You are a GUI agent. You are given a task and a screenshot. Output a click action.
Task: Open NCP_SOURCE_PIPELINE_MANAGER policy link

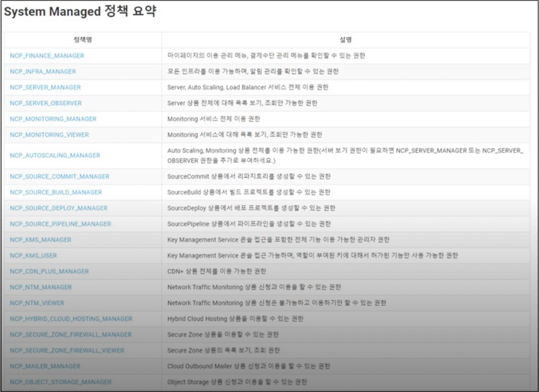point(60,224)
